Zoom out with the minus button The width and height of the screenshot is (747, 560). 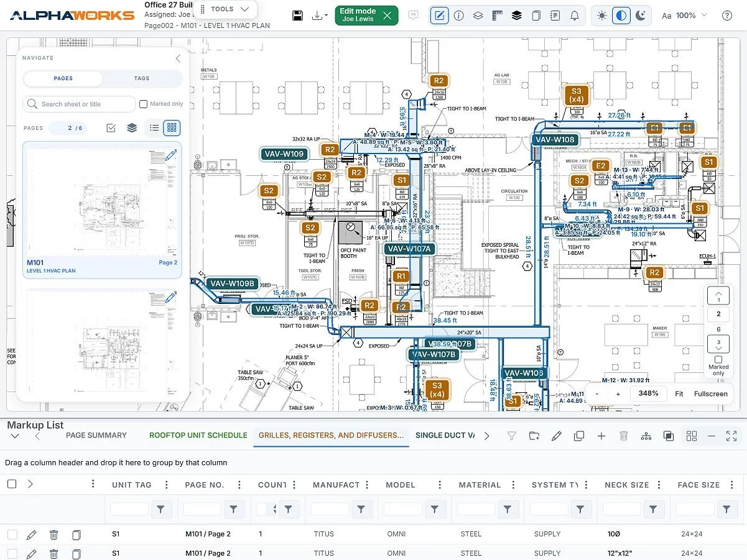point(597,393)
